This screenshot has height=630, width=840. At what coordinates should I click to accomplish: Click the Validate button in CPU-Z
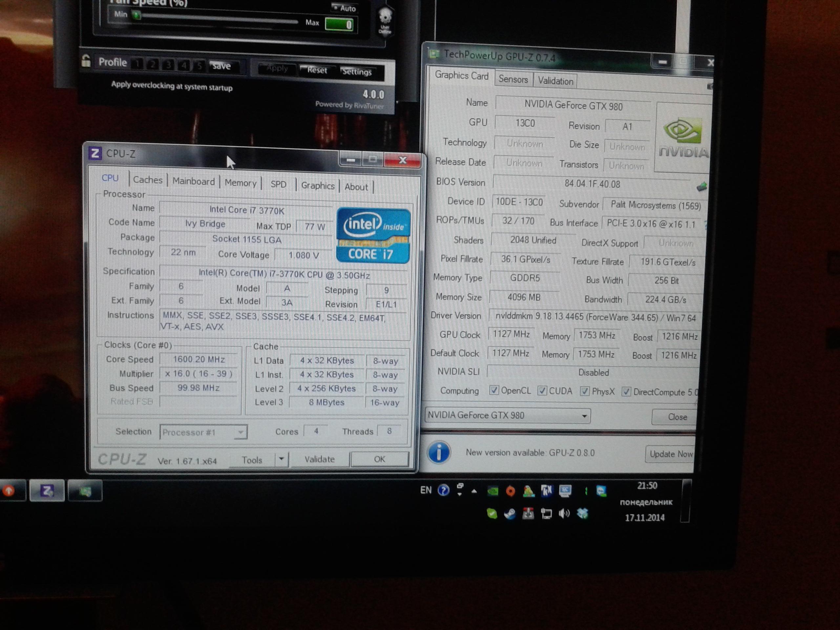click(x=319, y=459)
